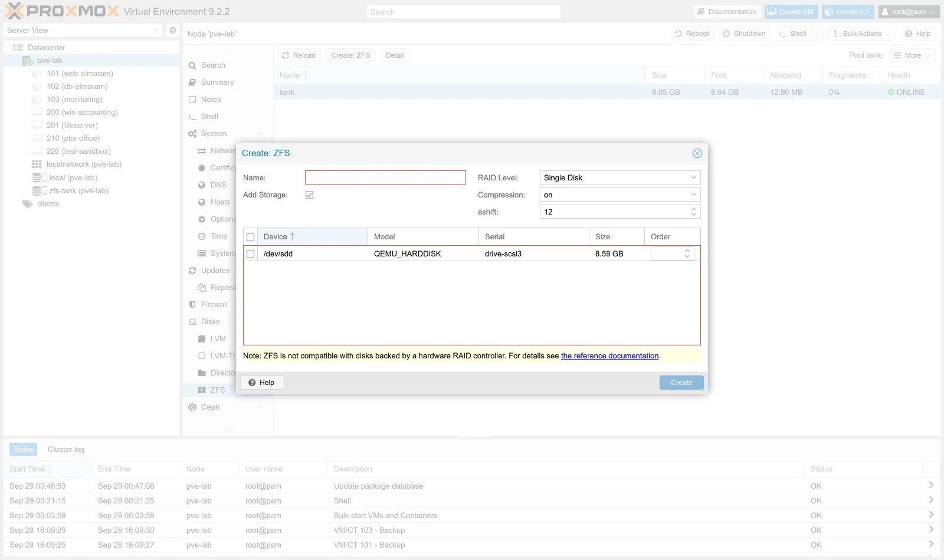Expand the Update package database task row
The image size is (944, 560).
[x=931, y=485]
